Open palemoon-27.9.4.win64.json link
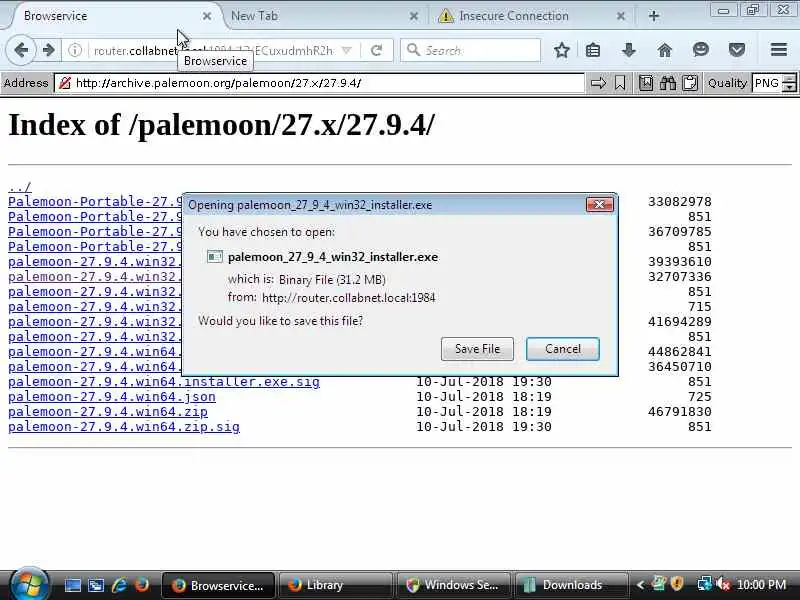 point(112,396)
